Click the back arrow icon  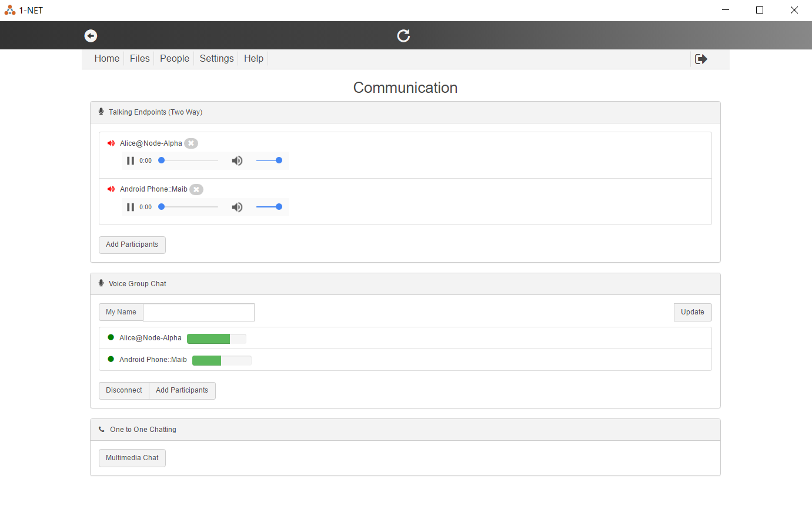pyautogui.click(x=91, y=36)
